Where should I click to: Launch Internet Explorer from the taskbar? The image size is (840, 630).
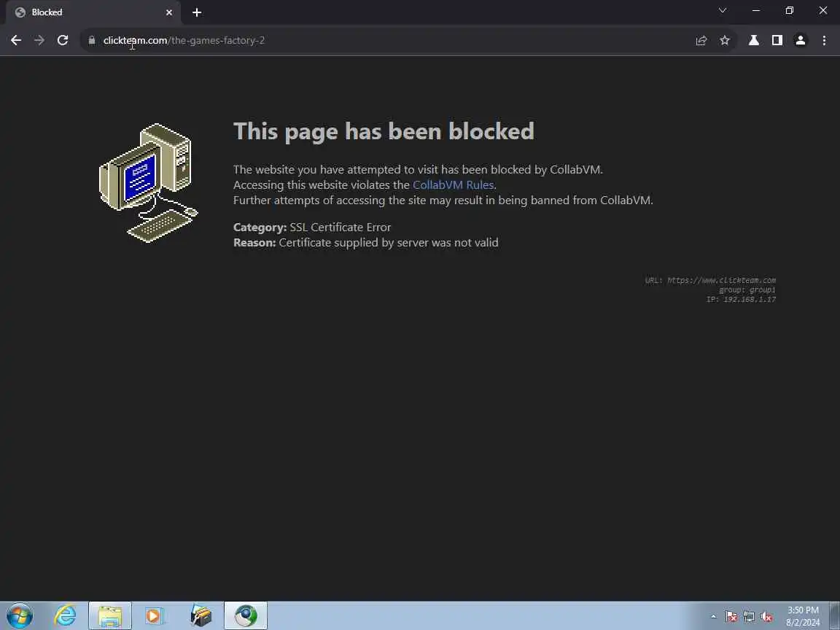click(65, 615)
